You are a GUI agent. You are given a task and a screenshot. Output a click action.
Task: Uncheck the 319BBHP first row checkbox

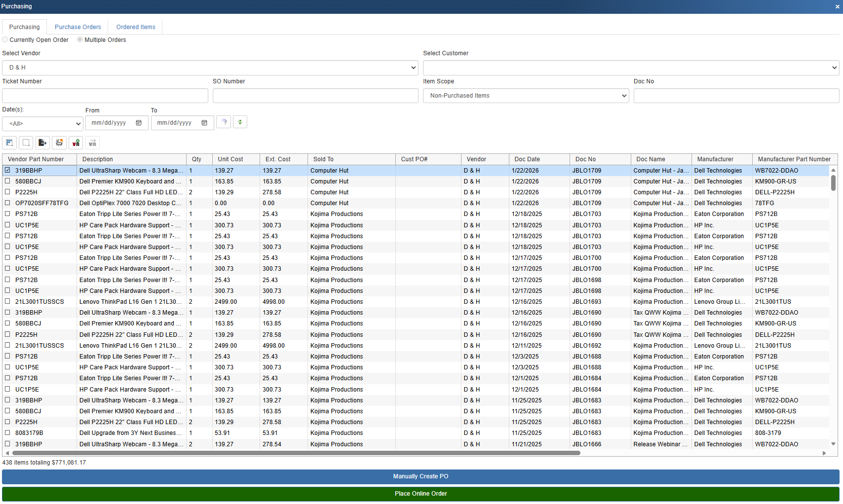(7, 171)
